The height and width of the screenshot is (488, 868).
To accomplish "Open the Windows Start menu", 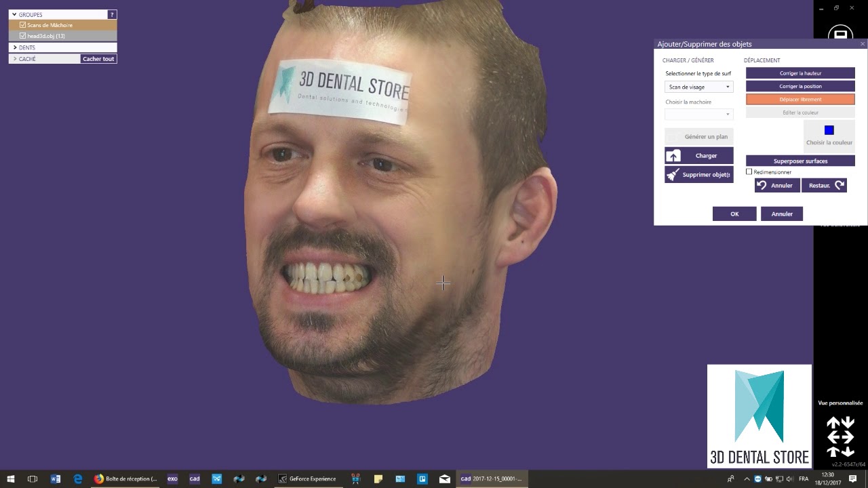I will point(10,479).
